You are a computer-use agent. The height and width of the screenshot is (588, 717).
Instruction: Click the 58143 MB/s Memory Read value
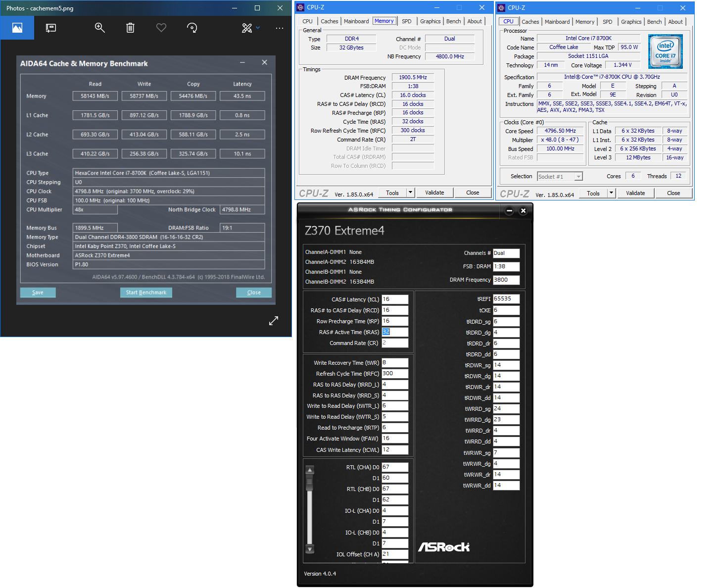[95, 96]
